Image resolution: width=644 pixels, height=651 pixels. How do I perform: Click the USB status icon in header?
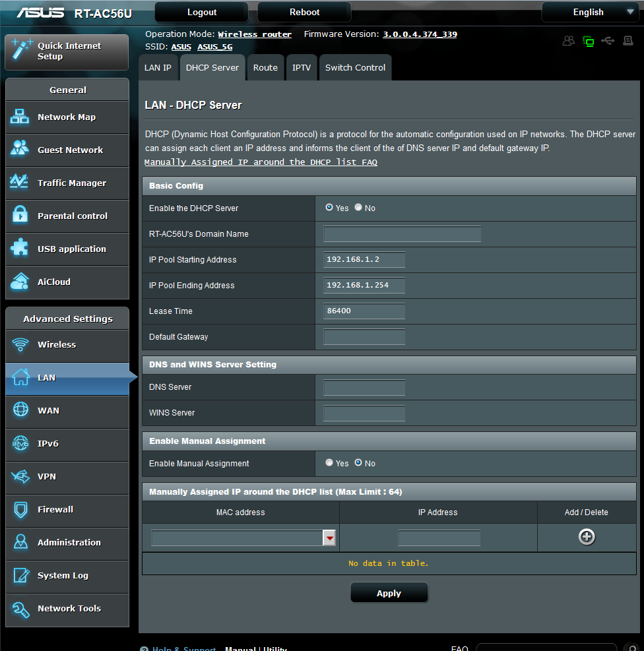(x=608, y=41)
